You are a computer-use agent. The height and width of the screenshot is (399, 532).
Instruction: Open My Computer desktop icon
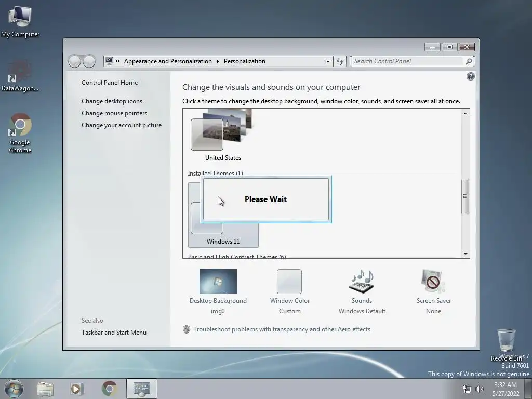[20, 21]
